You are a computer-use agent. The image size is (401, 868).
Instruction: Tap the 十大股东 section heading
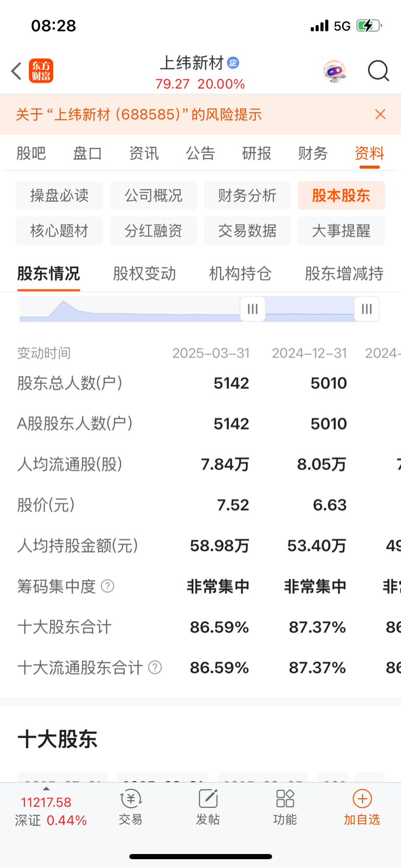[x=57, y=739]
